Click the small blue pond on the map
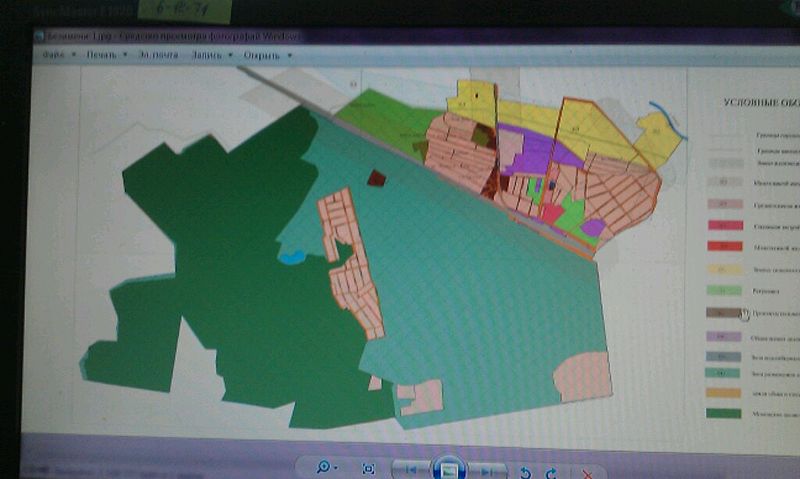Image resolution: width=800 pixels, height=479 pixels. pyautogui.click(x=291, y=257)
